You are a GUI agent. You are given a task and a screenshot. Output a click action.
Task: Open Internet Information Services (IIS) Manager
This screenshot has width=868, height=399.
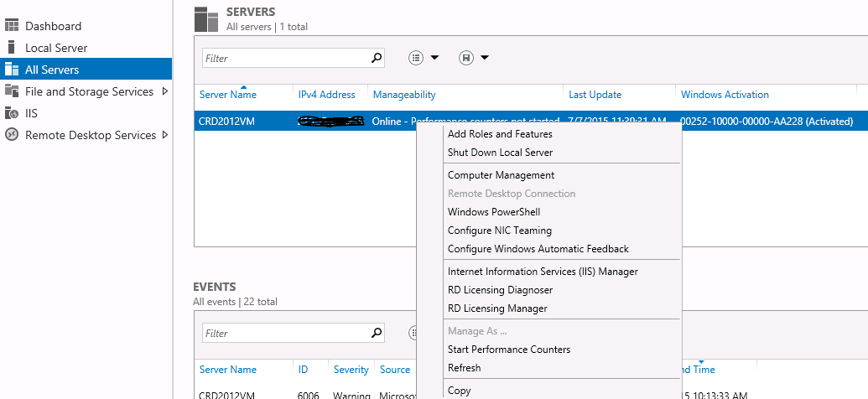[543, 272]
